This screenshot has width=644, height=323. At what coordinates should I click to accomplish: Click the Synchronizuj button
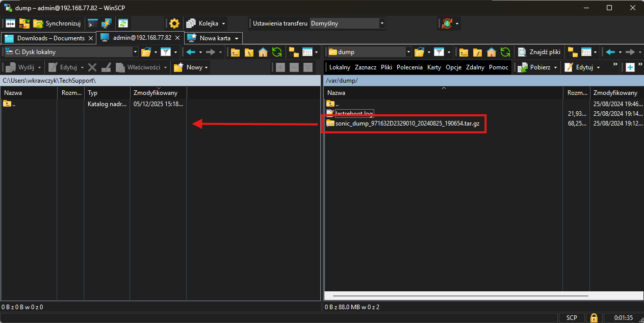tap(57, 23)
